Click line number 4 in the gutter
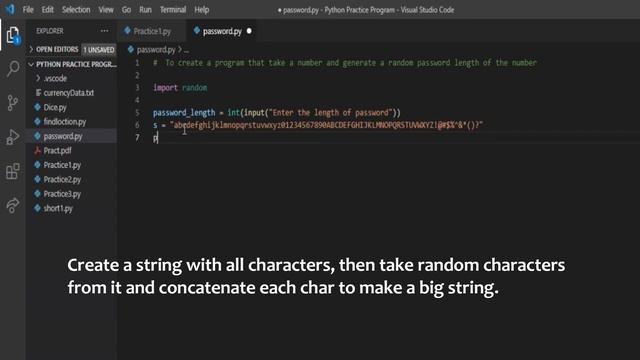Image resolution: width=640 pixels, height=360 pixels. (137, 100)
